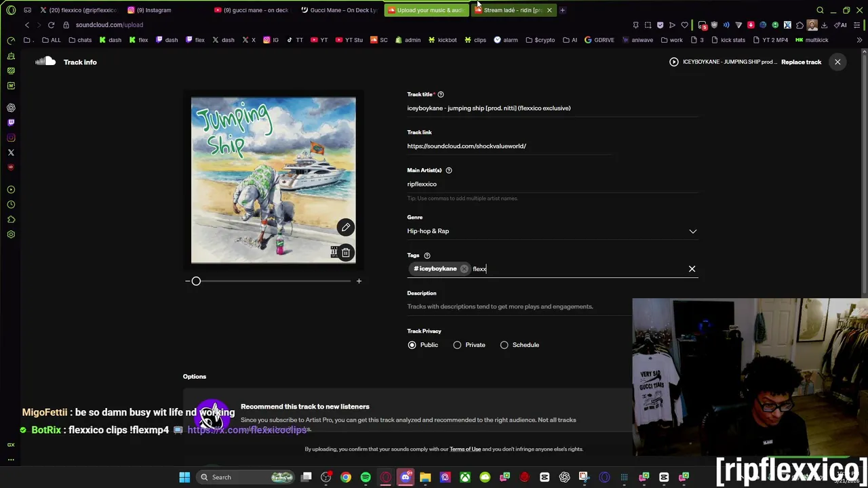868x488 pixels.
Task: Open the YT Stu bookmark
Action: pos(349,40)
